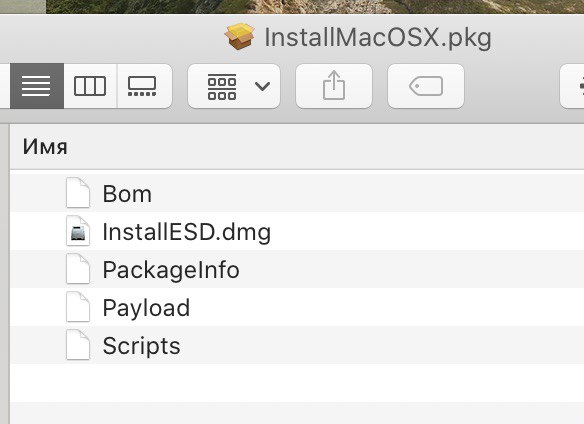This screenshot has height=424, width=584.
Task: Switch to gallery view mode
Action: (145, 86)
